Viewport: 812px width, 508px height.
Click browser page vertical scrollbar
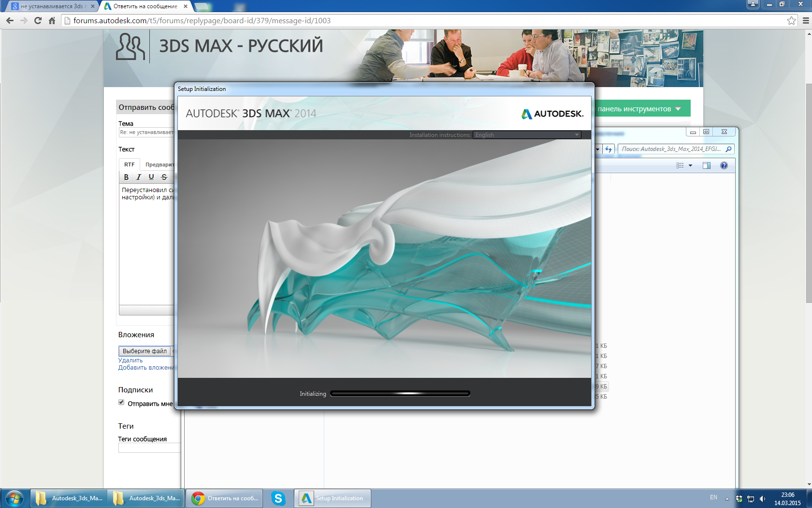pos(809,194)
